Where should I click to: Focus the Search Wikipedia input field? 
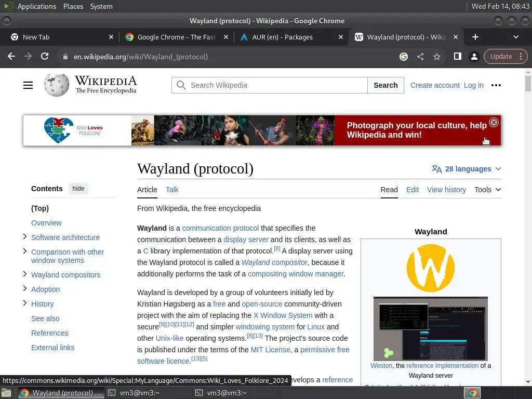(270, 85)
